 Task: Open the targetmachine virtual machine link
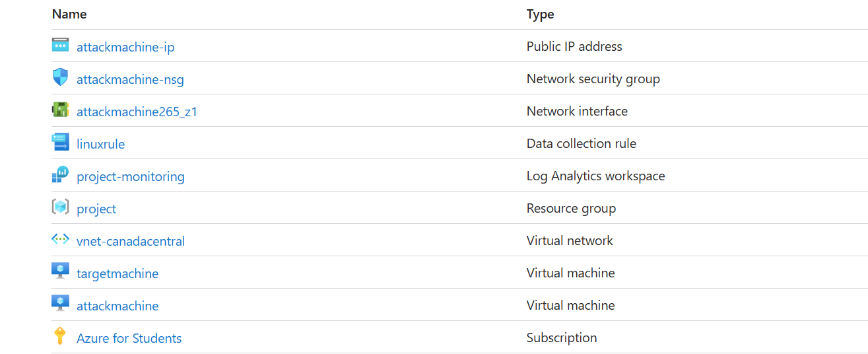[x=117, y=273]
